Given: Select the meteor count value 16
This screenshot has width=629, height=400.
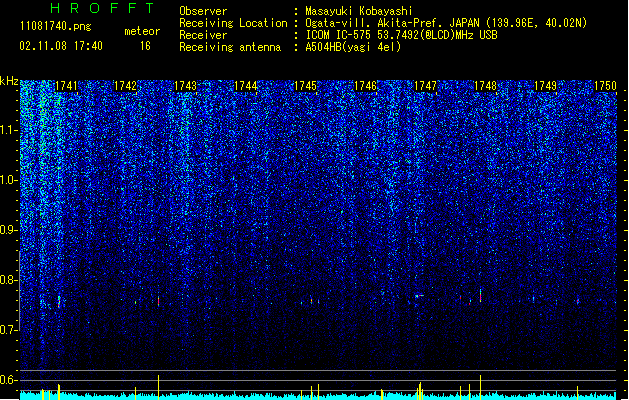Looking at the screenshot, I should 145,46.
